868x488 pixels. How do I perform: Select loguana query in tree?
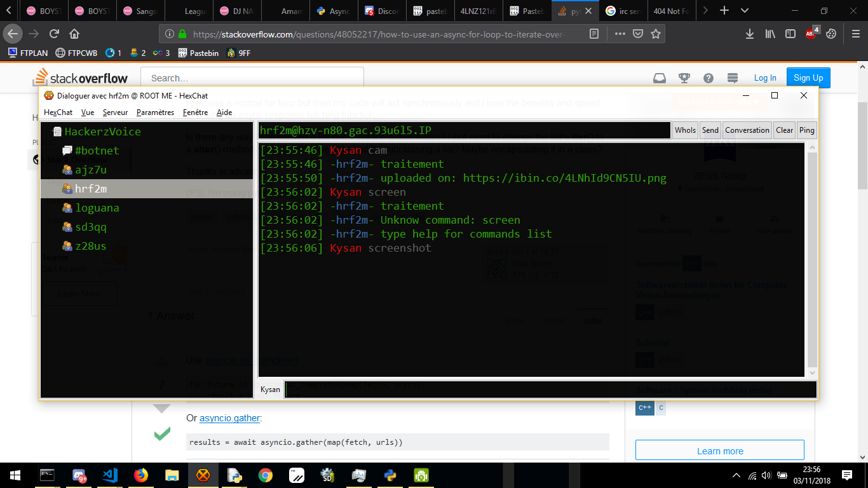click(x=97, y=208)
